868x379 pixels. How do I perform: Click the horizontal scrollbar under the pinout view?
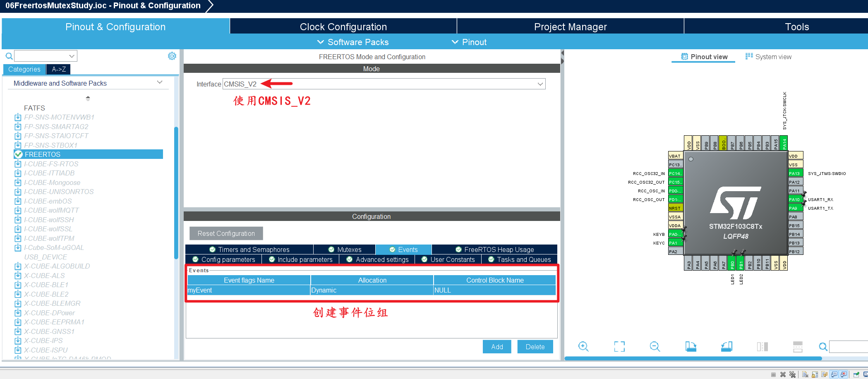pos(693,358)
